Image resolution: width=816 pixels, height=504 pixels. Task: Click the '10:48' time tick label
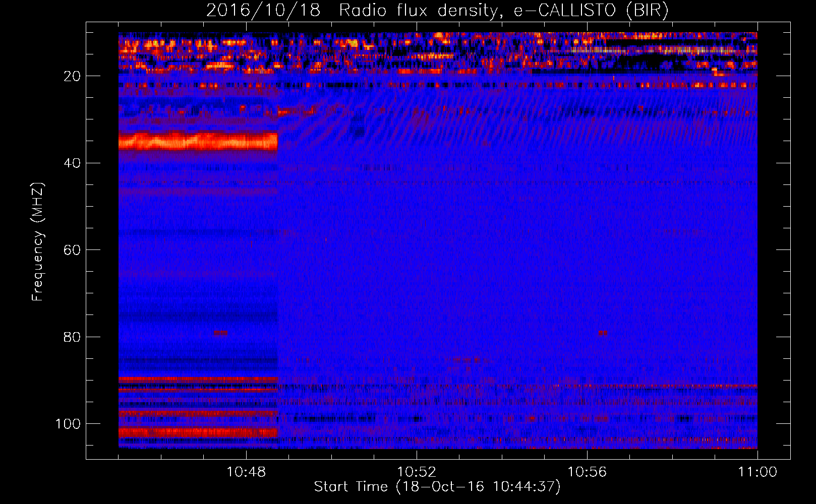pos(246,472)
